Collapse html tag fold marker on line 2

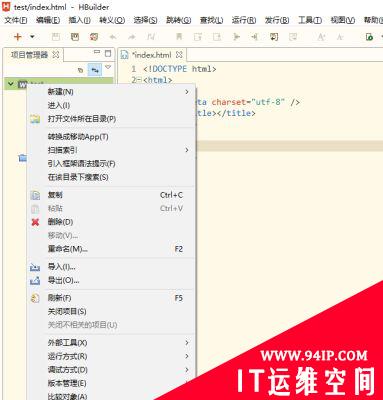(x=139, y=80)
